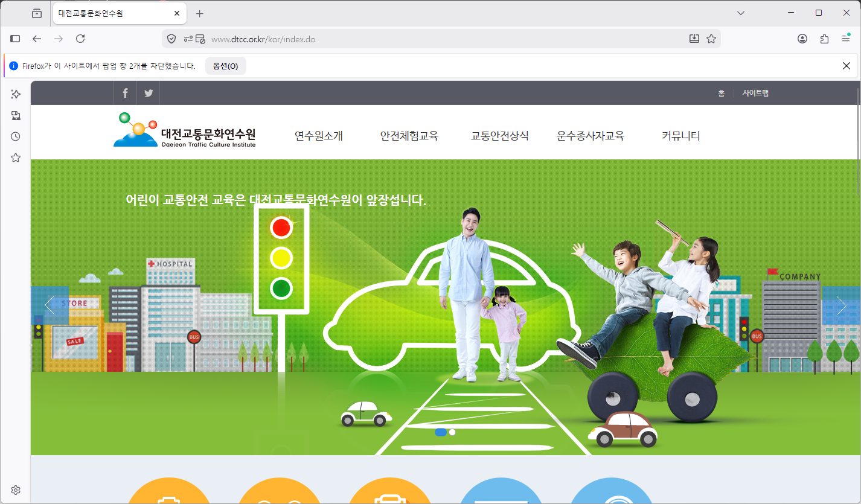Bookmark this page with star icon
The width and height of the screenshot is (861, 504).
click(711, 39)
